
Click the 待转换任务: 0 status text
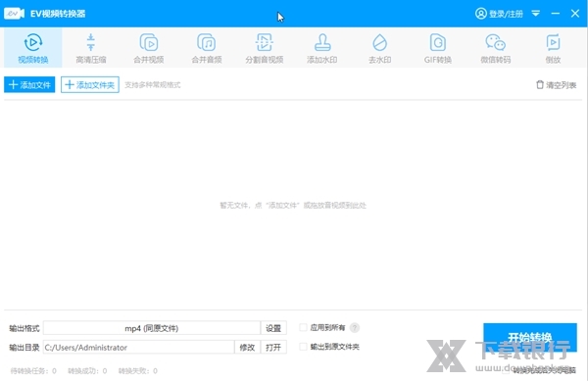coord(33,371)
